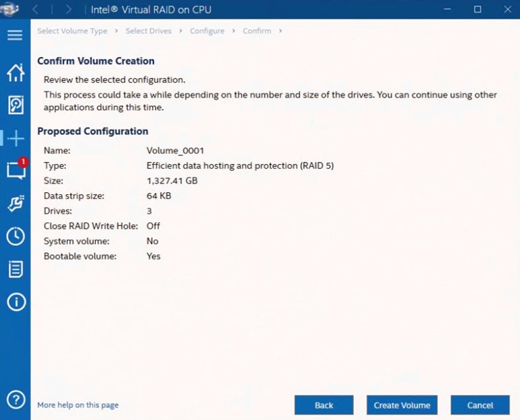
Task: Click the Create Volume button
Action: tap(402, 405)
